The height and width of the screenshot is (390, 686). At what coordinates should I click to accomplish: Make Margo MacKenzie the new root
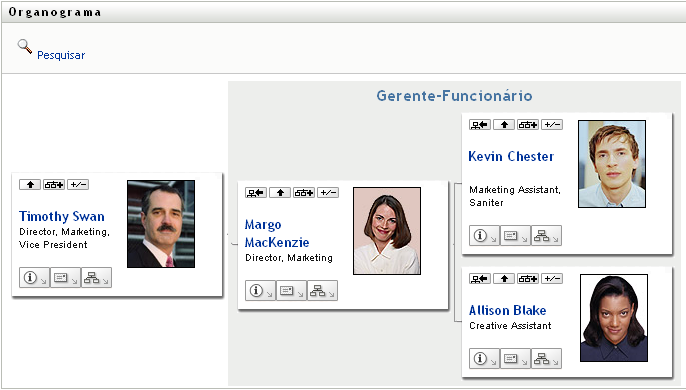click(256, 193)
